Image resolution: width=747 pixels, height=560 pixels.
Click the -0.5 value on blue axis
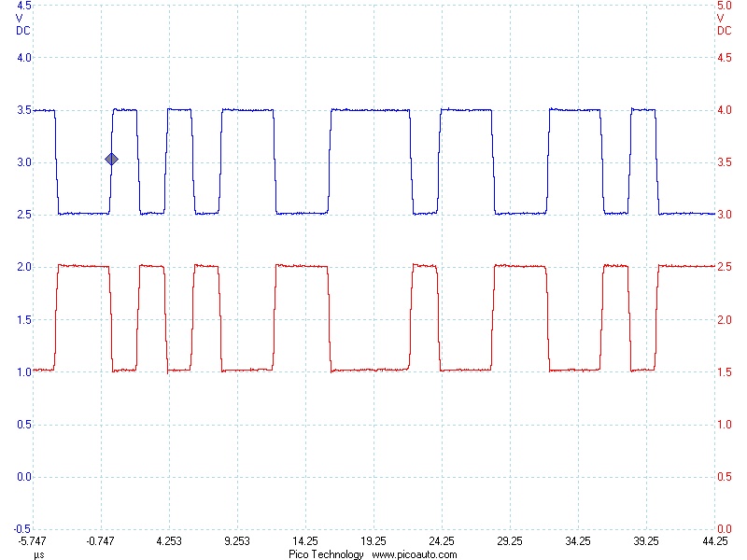[x=20, y=528]
